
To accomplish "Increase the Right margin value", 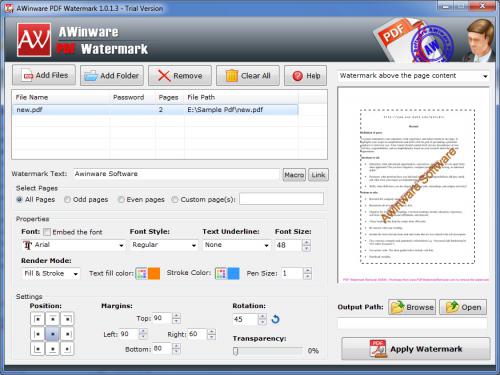I will point(211,331).
